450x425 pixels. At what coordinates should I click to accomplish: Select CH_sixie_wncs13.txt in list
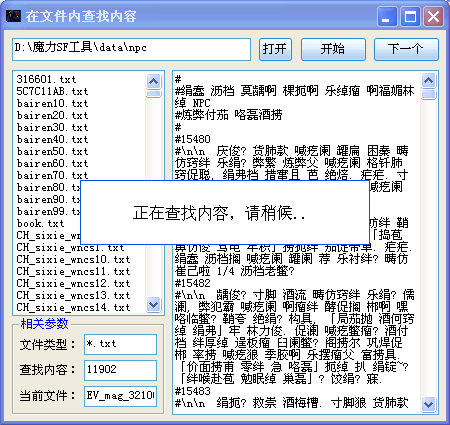click(73, 295)
